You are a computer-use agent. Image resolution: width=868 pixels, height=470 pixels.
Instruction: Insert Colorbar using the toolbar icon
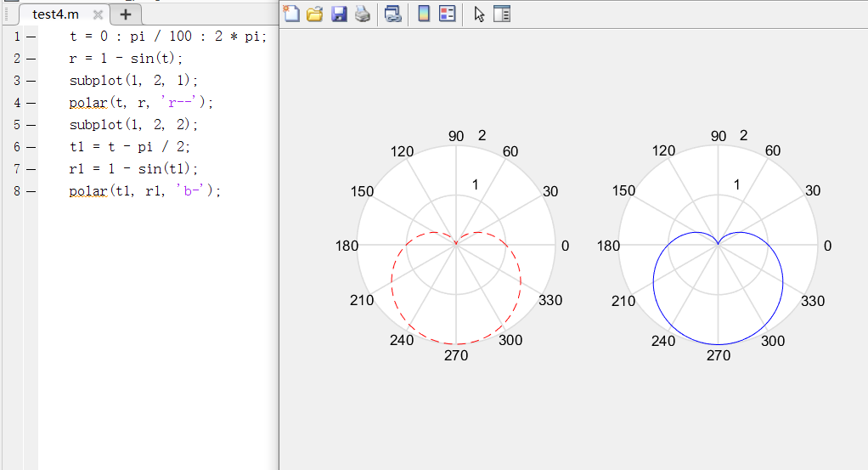[x=424, y=14]
